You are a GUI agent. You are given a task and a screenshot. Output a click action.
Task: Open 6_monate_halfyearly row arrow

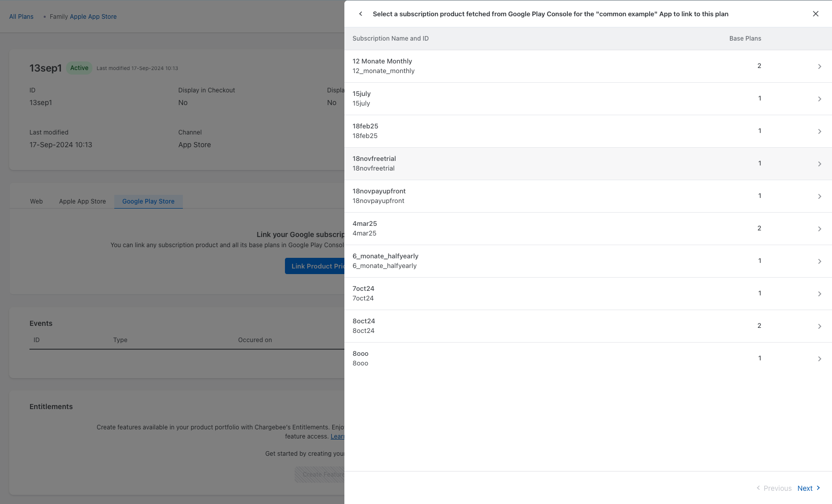819,261
